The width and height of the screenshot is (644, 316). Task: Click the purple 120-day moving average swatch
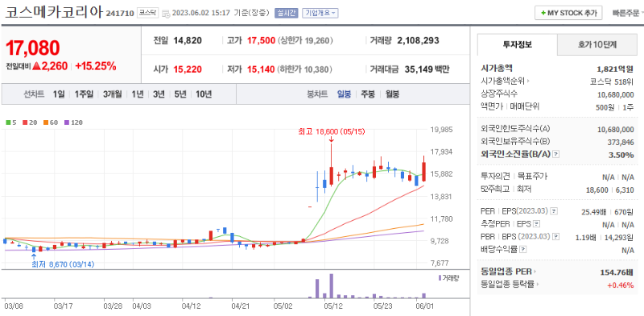(x=66, y=123)
